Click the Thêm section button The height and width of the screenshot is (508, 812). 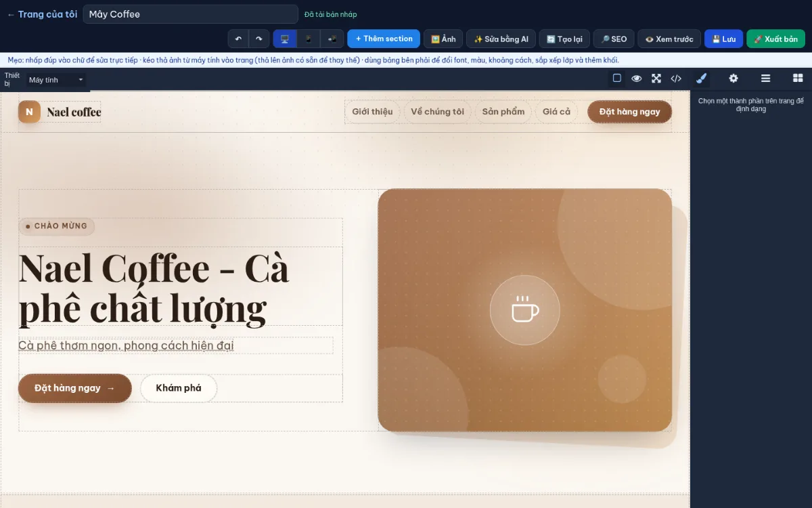pyautogui.click(x=384, y=39)
